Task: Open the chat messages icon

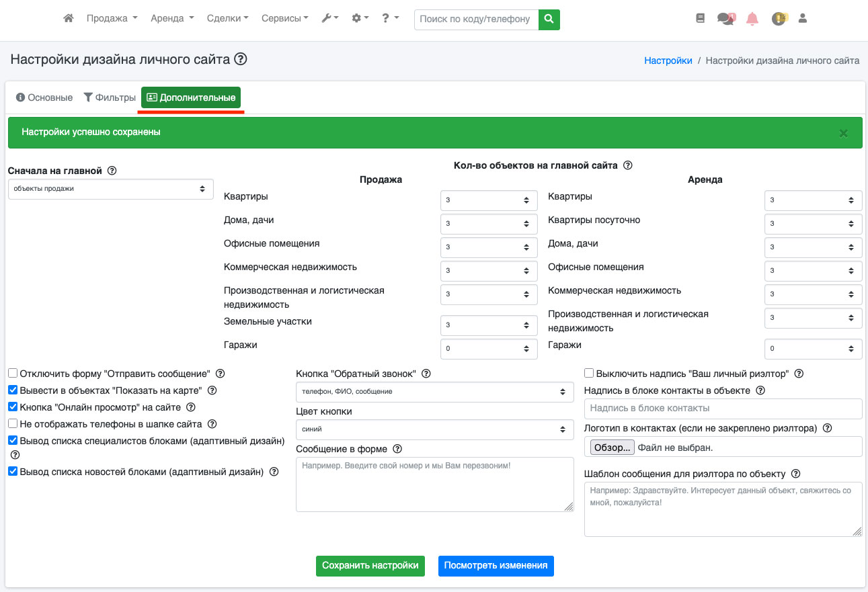Action: click(726, 19)
